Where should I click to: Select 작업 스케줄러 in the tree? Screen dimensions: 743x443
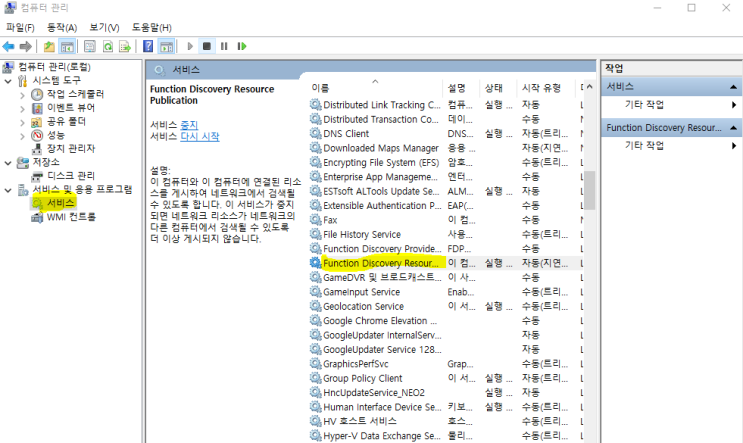pos(75,94)
